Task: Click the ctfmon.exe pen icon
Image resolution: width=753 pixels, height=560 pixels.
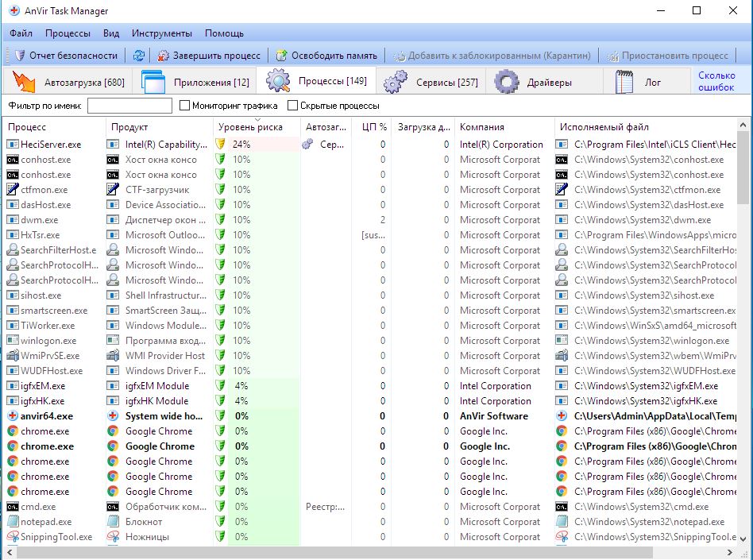Action: tap(13, 189)
